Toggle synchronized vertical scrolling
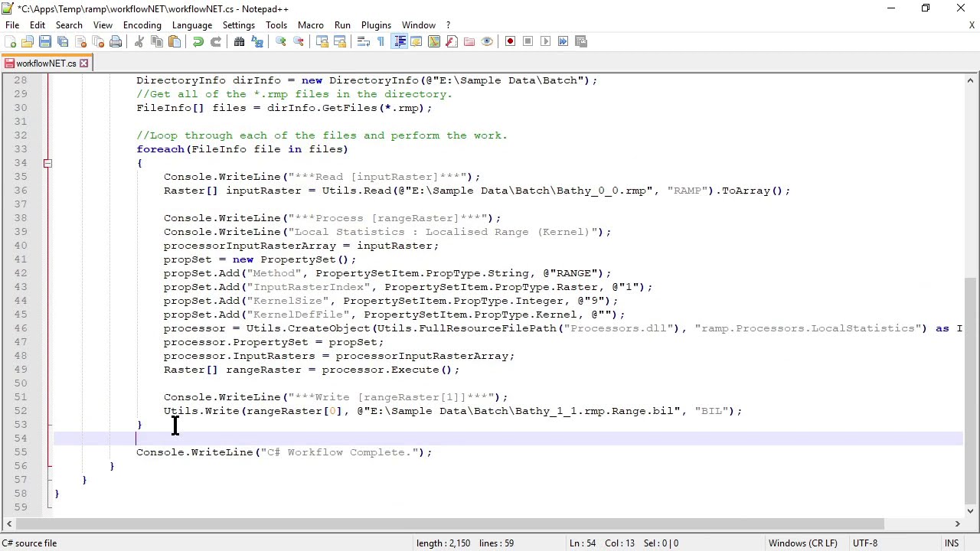Viewport: 980px width, 551px height. [x=322, y=41]
